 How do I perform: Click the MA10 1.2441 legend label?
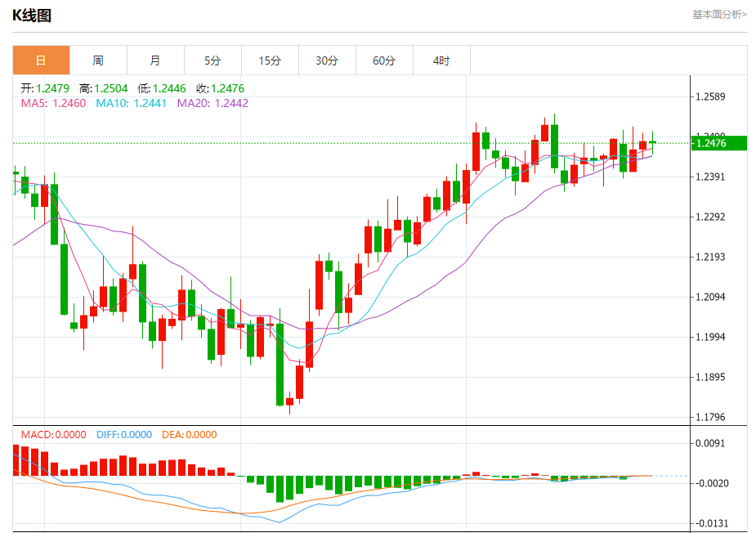[x=131, y=103]
